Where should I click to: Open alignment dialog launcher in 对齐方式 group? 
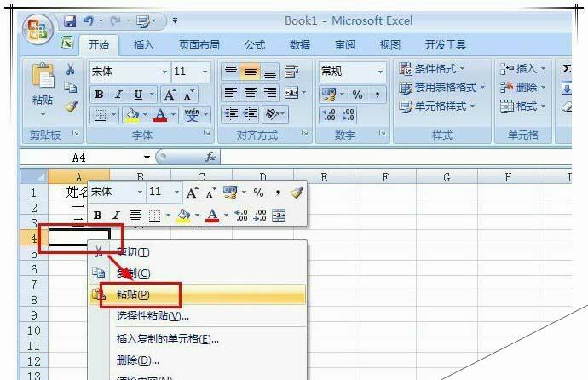click(x=304, y=133)
